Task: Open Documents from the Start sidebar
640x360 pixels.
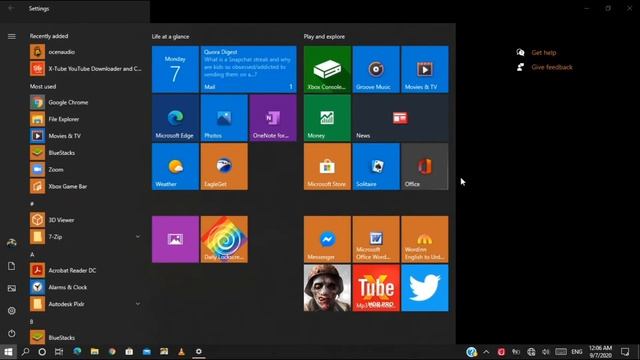Action: (11, 266)
